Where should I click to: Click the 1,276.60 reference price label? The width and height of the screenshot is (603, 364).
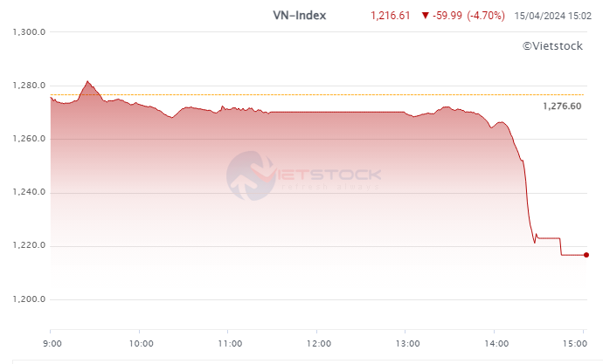coord(562,106)
